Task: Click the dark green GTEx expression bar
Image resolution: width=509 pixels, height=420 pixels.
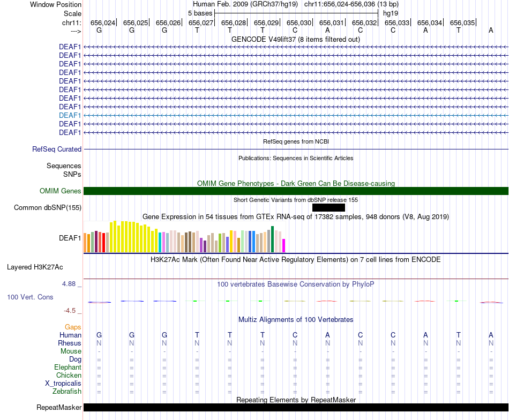Action: pyautogui.click(x=273, y=239)
